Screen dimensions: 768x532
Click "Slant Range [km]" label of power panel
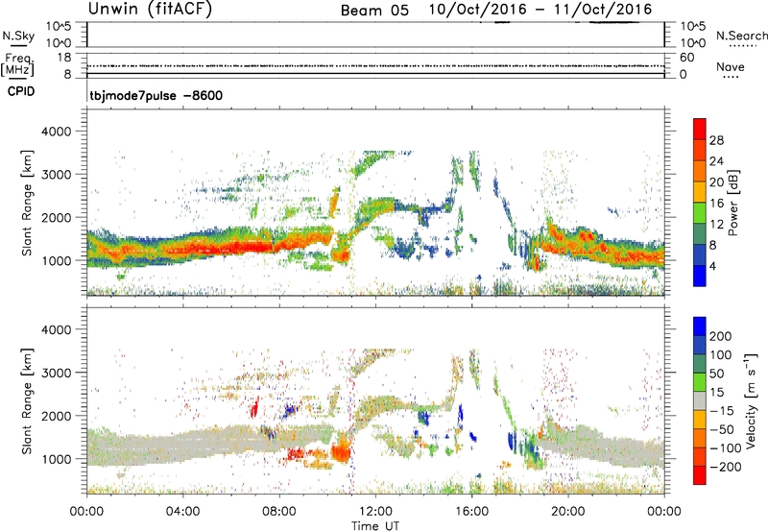tap(27, 203)
